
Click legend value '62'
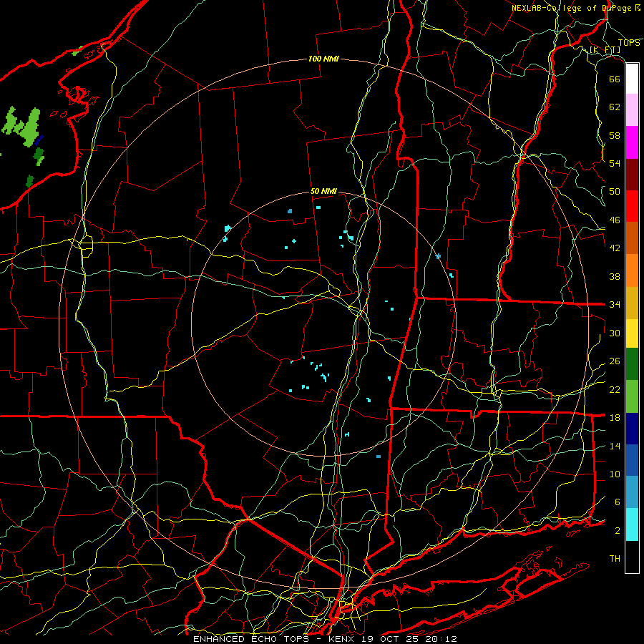[615, 107]
